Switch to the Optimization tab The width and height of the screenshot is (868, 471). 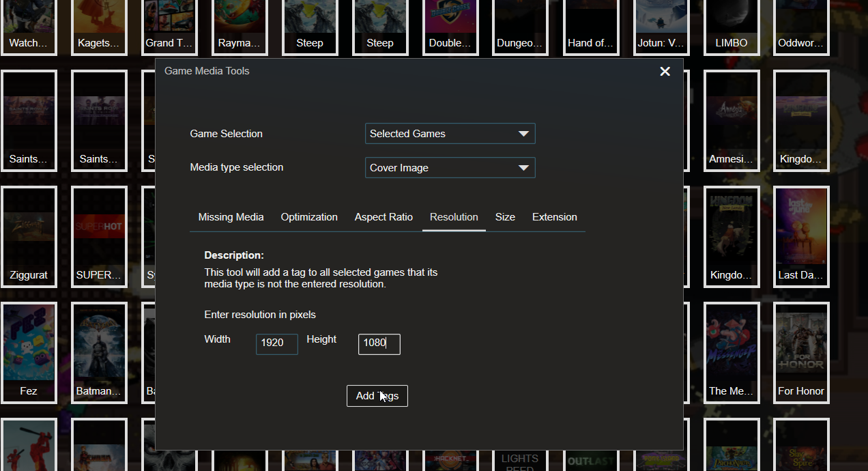point(309,217)
